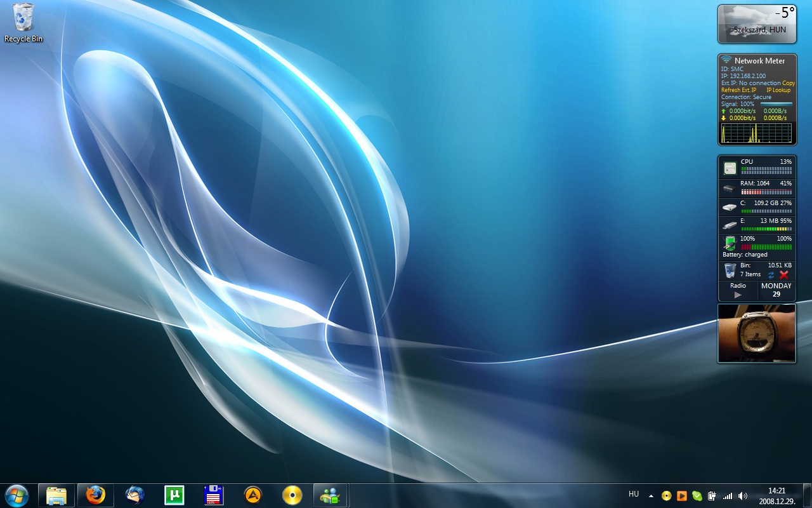The image size is (812, 508).
Task: Open the Windows Start orb
Action: click(x=16, y=495)
